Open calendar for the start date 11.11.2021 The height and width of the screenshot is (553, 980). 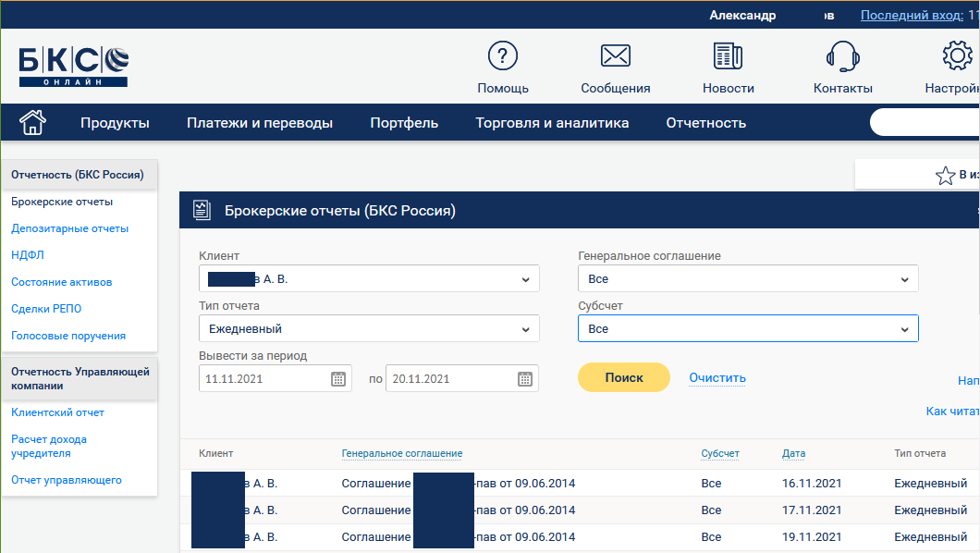[338, 378]
